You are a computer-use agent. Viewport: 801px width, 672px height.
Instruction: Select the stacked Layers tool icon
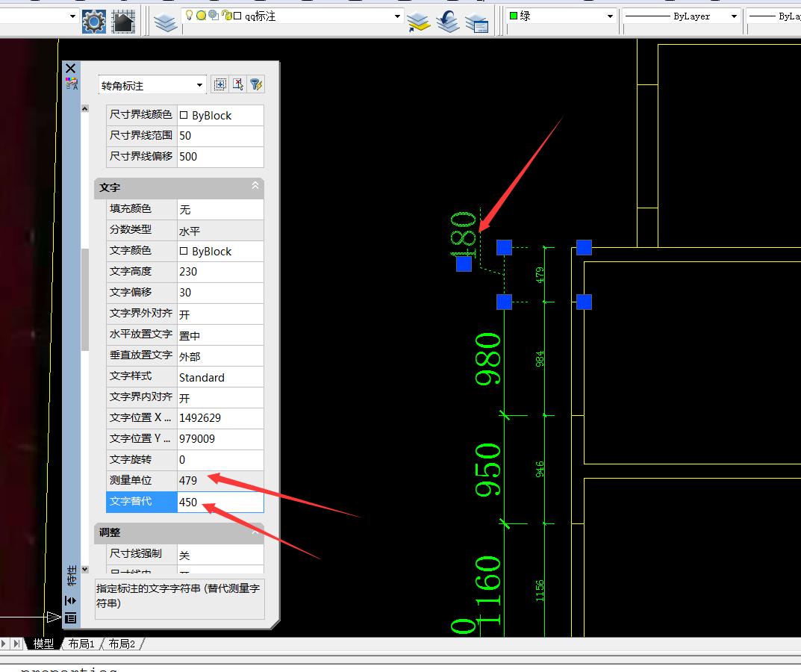[165, 21]
